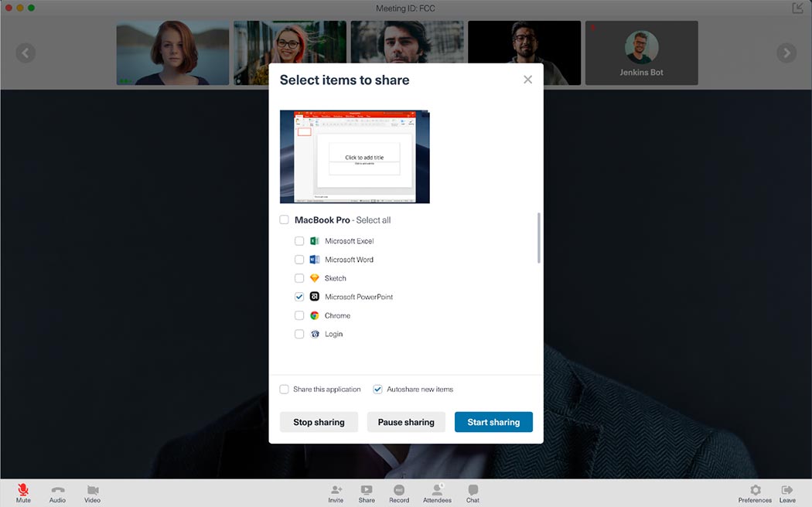Viewport: 812px width, 507px height.
Task: Open Audio settings phone icon
Action: [x=57, y=490]
